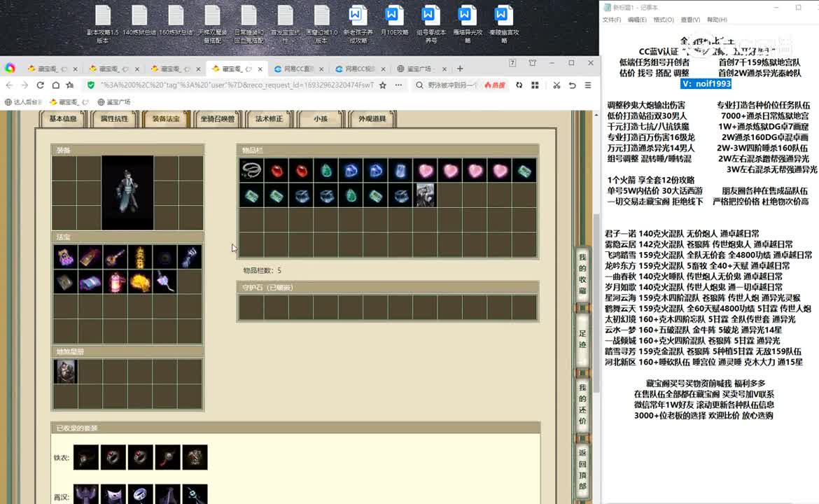
Task: Click highlighted text V: noif1993 in Notepad
Action: (706, 83)
